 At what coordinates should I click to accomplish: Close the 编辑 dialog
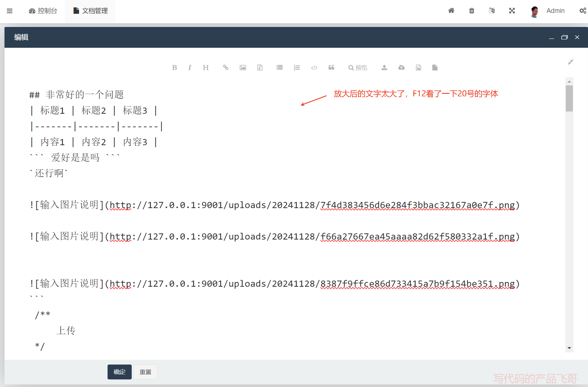577,37
